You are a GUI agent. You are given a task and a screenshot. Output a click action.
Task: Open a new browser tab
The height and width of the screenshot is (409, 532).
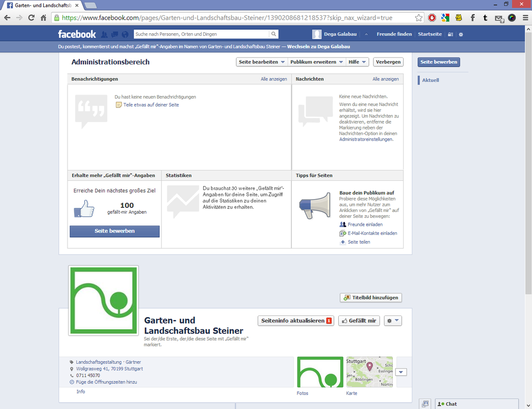click(x=90, y=5)
